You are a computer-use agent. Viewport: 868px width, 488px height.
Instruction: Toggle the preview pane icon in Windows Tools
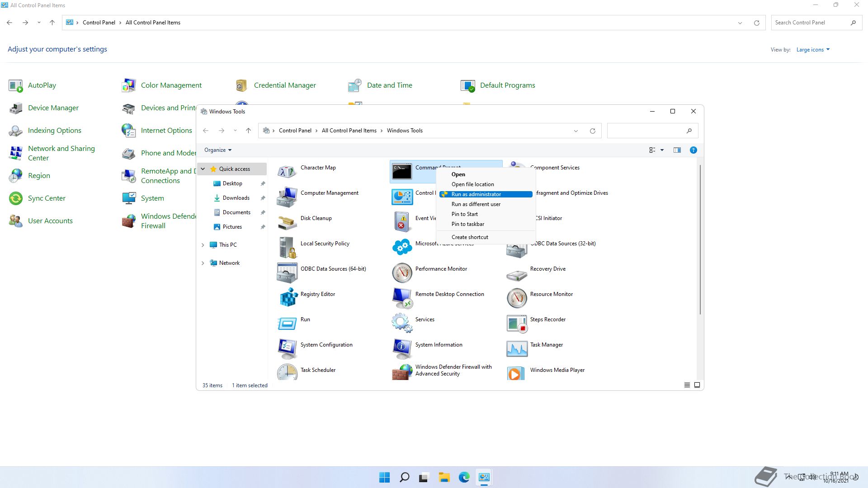(677, 150)
